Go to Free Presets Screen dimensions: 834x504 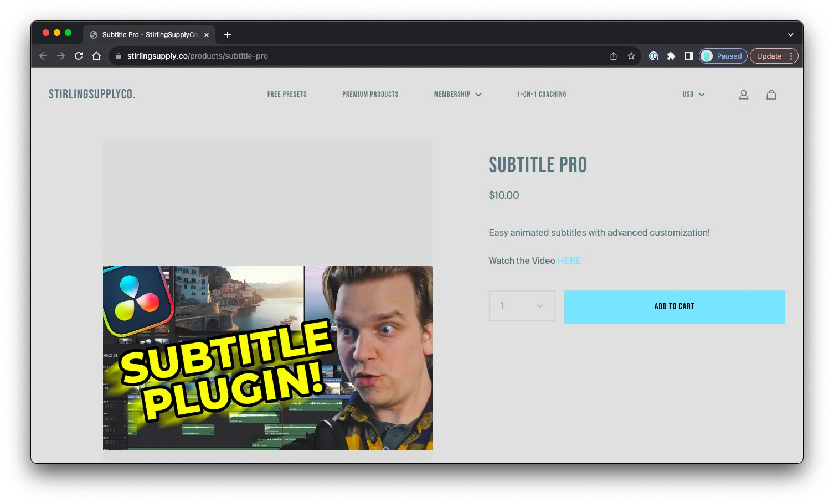coord(287,95)
